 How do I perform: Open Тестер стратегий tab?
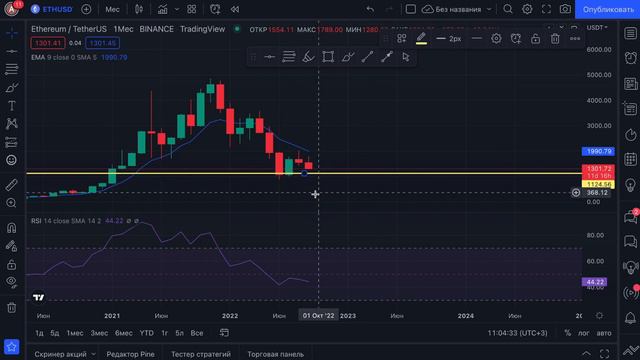tap(201, 354)
